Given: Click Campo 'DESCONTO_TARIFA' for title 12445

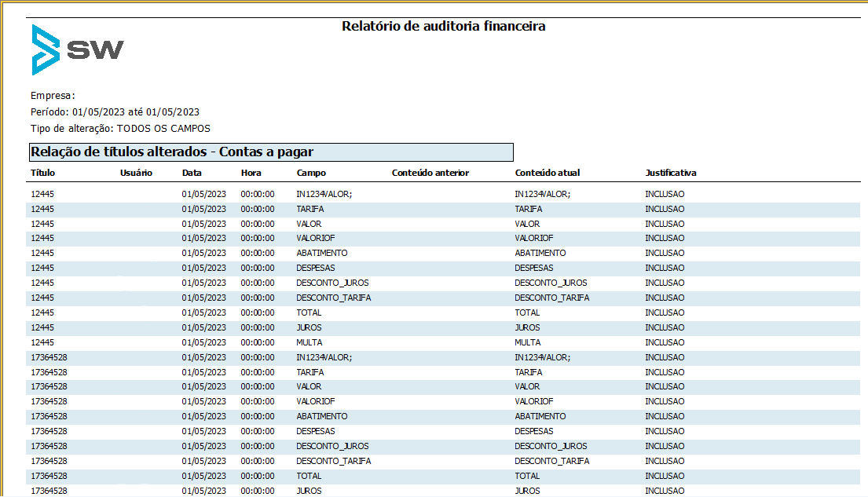Looking at the screenshot, I should click(333, 298).
